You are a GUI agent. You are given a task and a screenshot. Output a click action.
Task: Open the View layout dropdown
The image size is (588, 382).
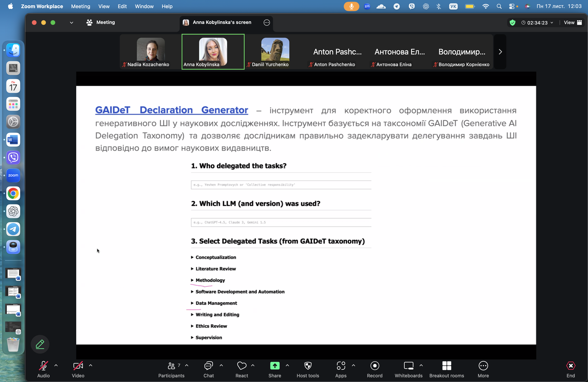pyautogui.click(x=572, y=23)
